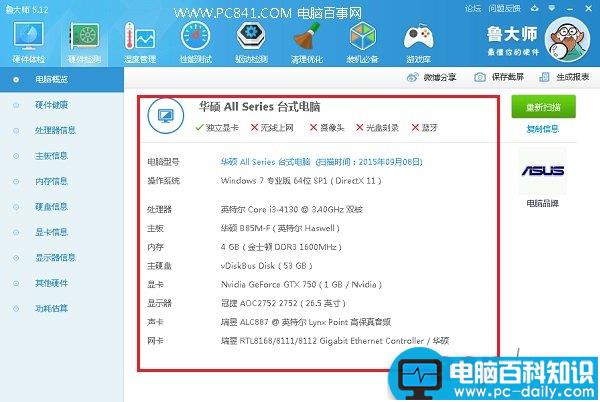
Task: Open 问题反馈 feedback link in title bar
Action: pos(504,8)
